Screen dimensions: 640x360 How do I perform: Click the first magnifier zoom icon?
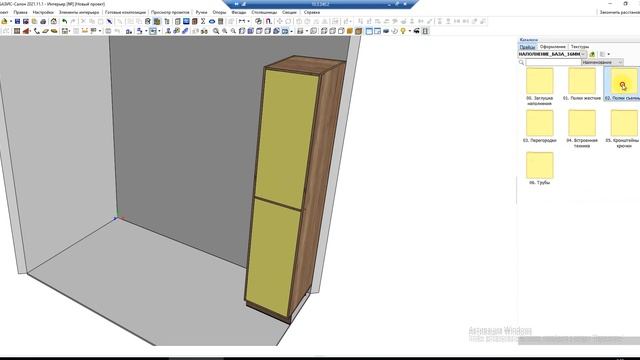(216, 31)
